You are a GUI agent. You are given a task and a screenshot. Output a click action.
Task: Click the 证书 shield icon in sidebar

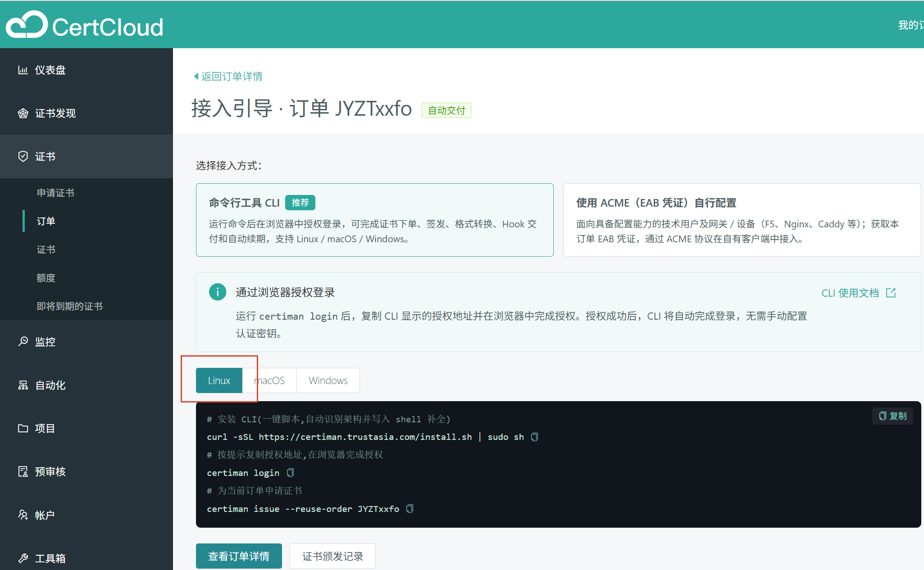click(23, 156)
